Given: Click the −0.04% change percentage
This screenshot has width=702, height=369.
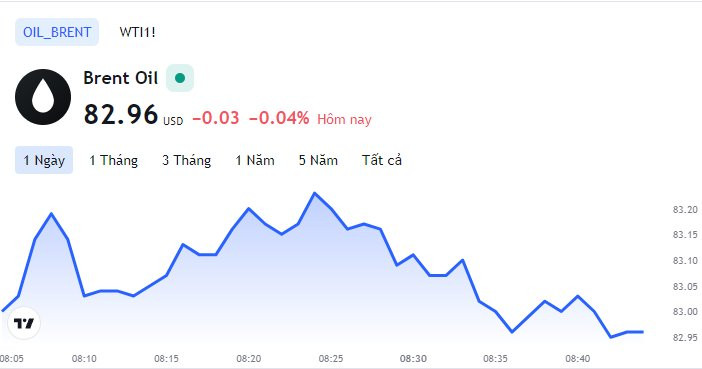Looking at the screenshot, I should (279, 118).
